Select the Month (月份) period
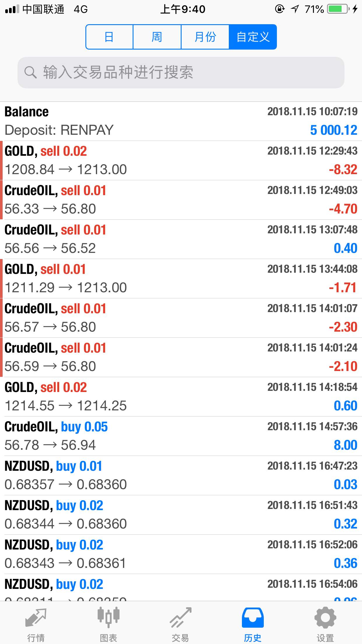Screen dimensions: 362x644 click(x=205, y=37)
